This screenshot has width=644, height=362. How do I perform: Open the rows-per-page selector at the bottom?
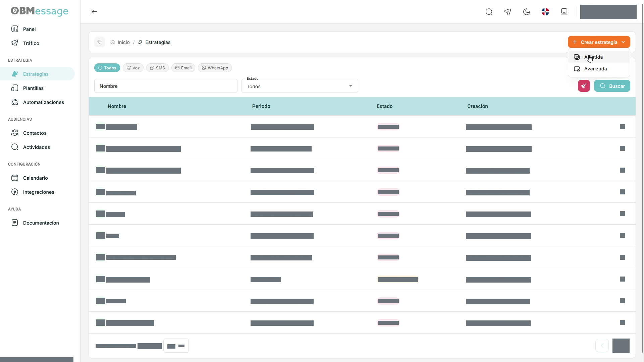[176, 346]
